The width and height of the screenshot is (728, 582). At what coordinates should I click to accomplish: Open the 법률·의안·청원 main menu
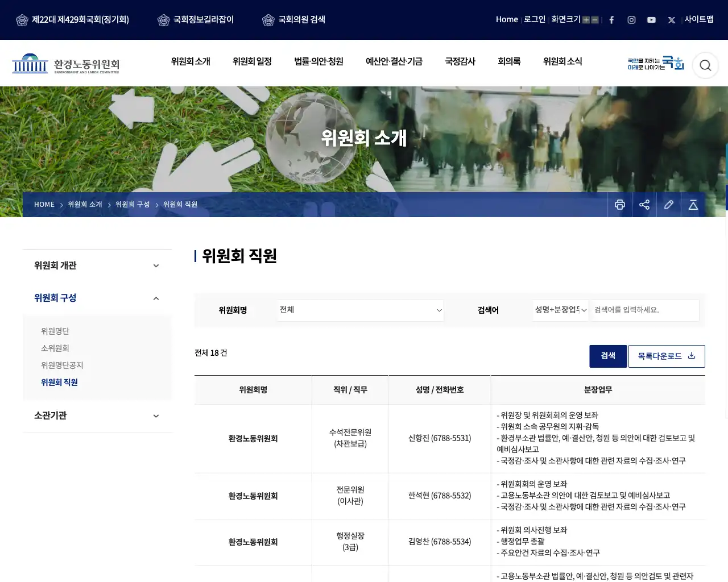(318, 61)
